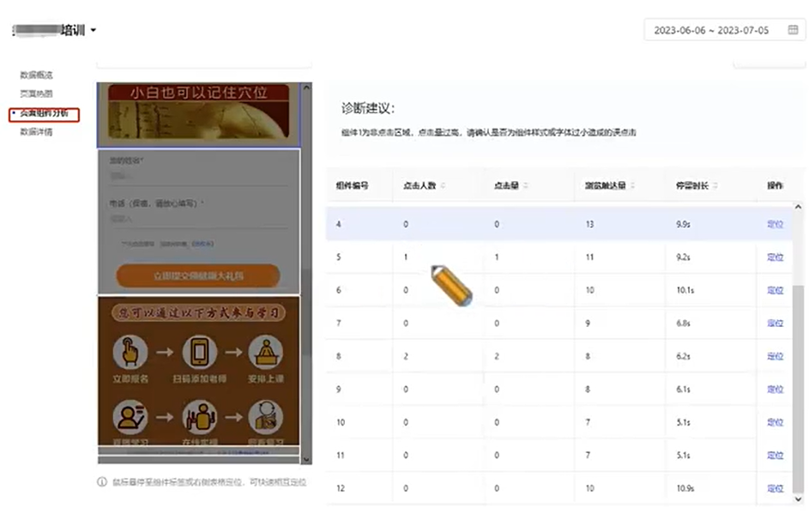Click the 9.9s dwell time cell

point(683,224)
